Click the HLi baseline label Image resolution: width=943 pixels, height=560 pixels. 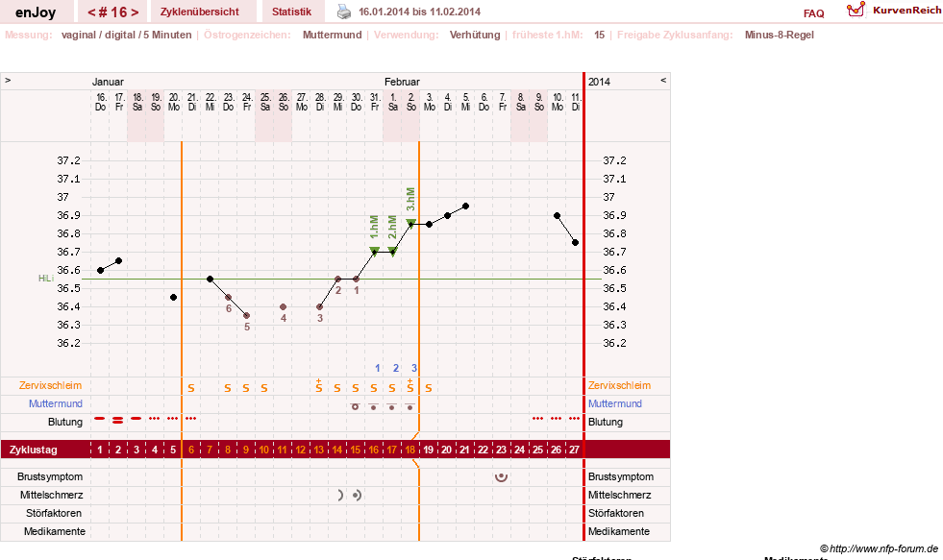[46, 279]
